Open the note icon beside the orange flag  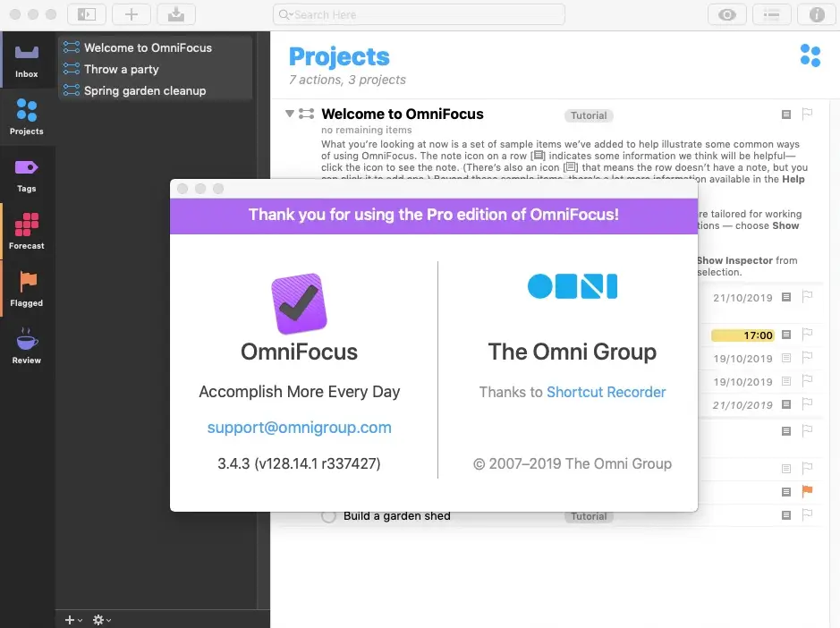786,492
